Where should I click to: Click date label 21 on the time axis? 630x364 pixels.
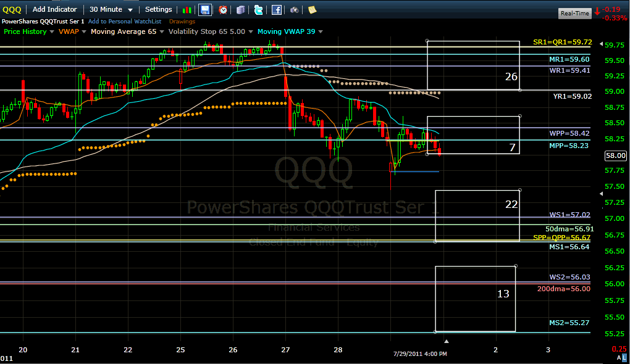75,350
